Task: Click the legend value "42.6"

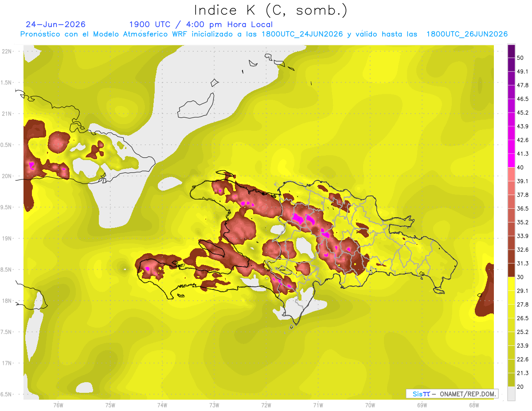Action: 523,140
